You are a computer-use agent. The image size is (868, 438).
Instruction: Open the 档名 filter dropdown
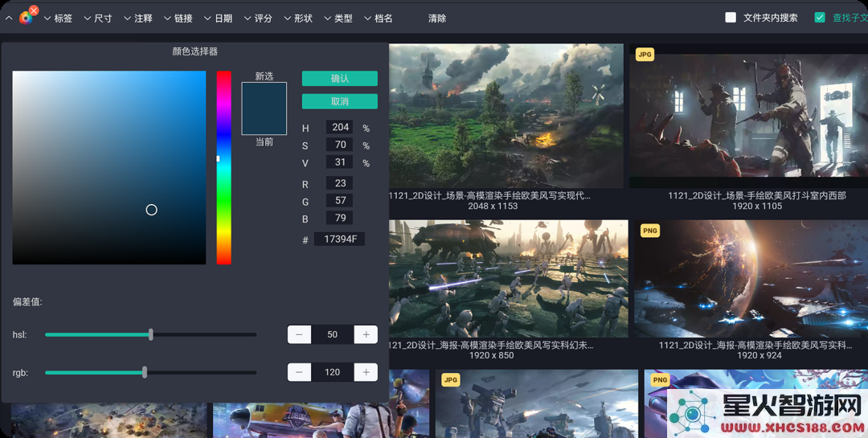[x=378, y=18]
